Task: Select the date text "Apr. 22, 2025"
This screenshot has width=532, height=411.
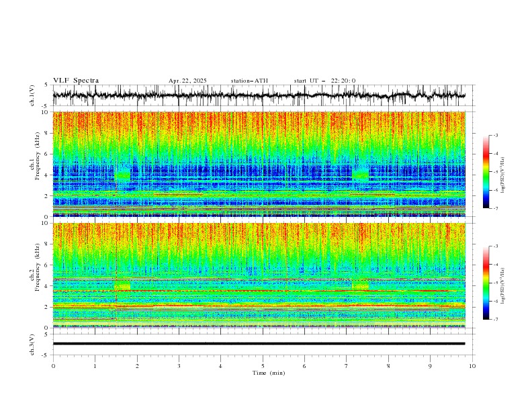Action: point(187,81)
